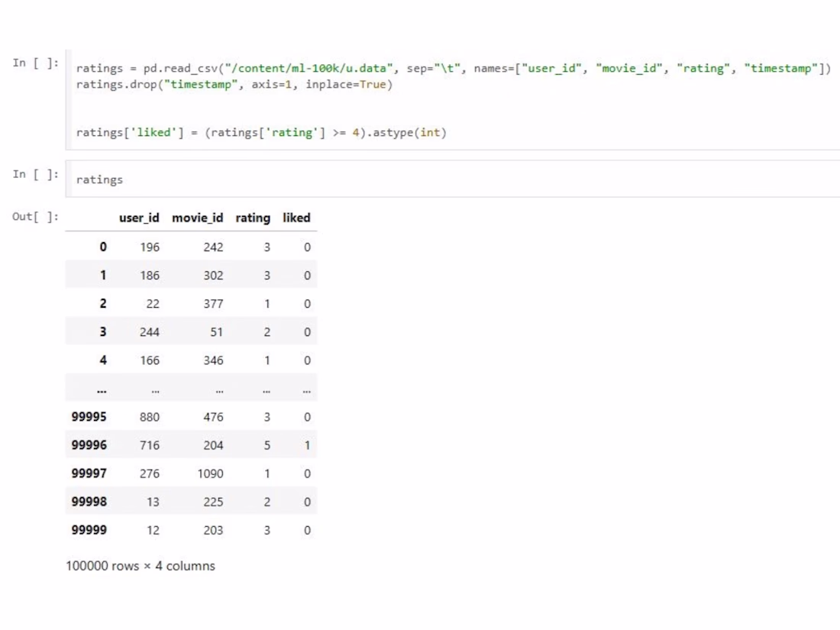
Task: Click the liked value 1 in row 99996
Action: 307,445
